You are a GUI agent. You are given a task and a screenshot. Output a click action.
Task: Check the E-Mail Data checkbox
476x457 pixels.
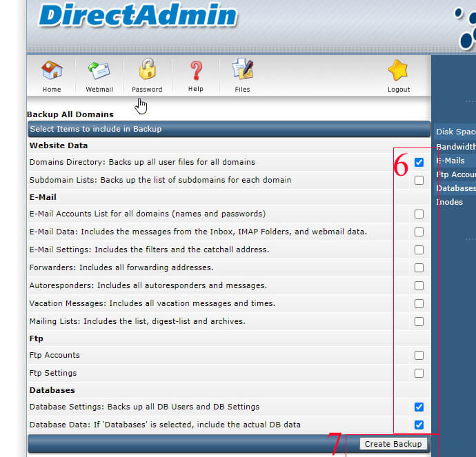419,232
